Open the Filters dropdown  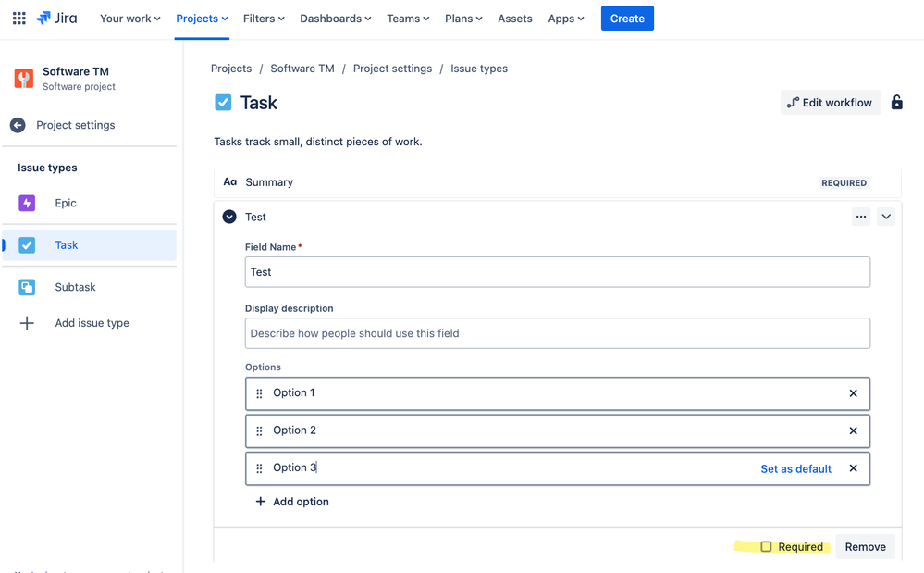pos(264,19)
